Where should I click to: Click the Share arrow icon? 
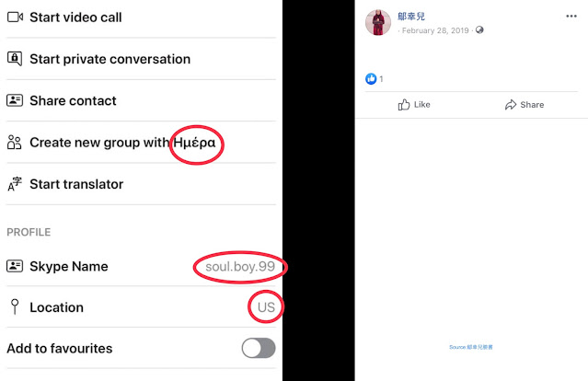511,105
